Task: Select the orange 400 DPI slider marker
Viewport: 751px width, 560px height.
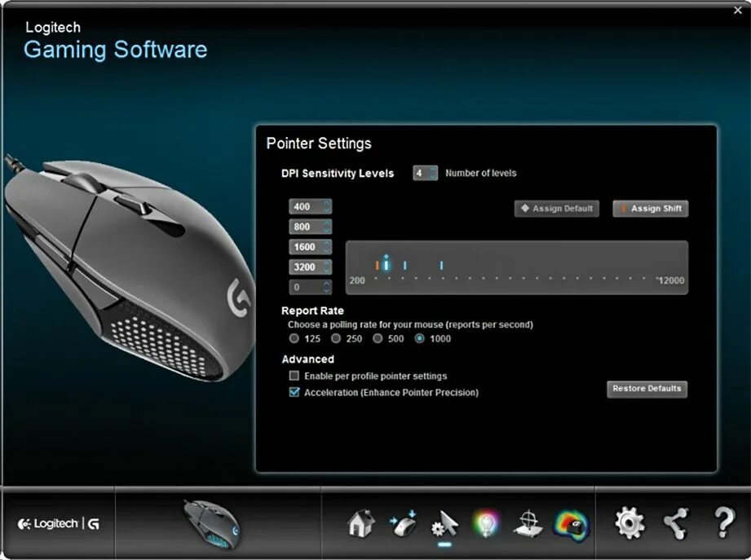Action: 377,265
